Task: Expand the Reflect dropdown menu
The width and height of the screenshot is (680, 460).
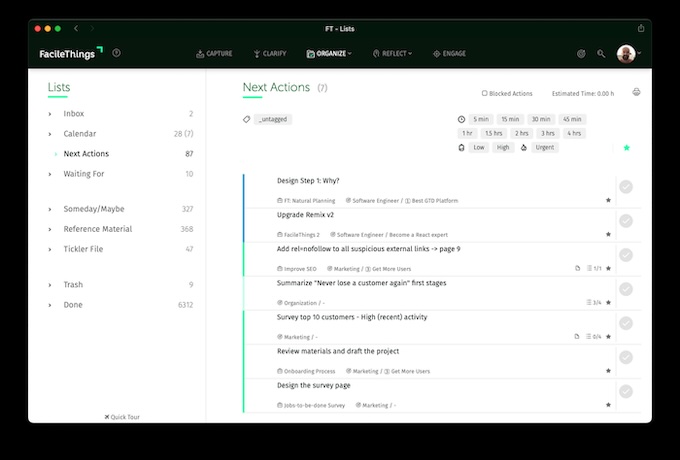Action: (x=392, y=53)
